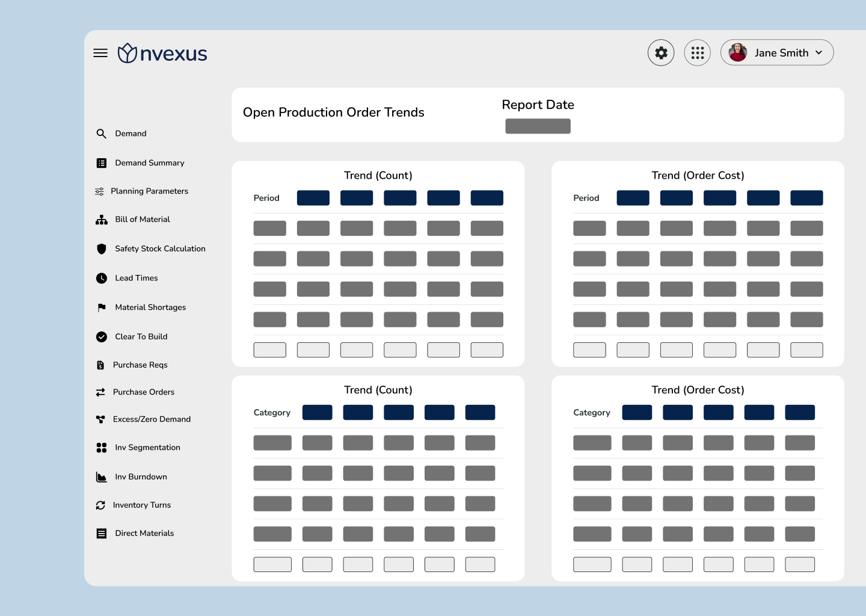This screenshot has height=616, width=866.
Task: Click the Bill of Material hierarchy icon
Action: [x=102, y=220]
